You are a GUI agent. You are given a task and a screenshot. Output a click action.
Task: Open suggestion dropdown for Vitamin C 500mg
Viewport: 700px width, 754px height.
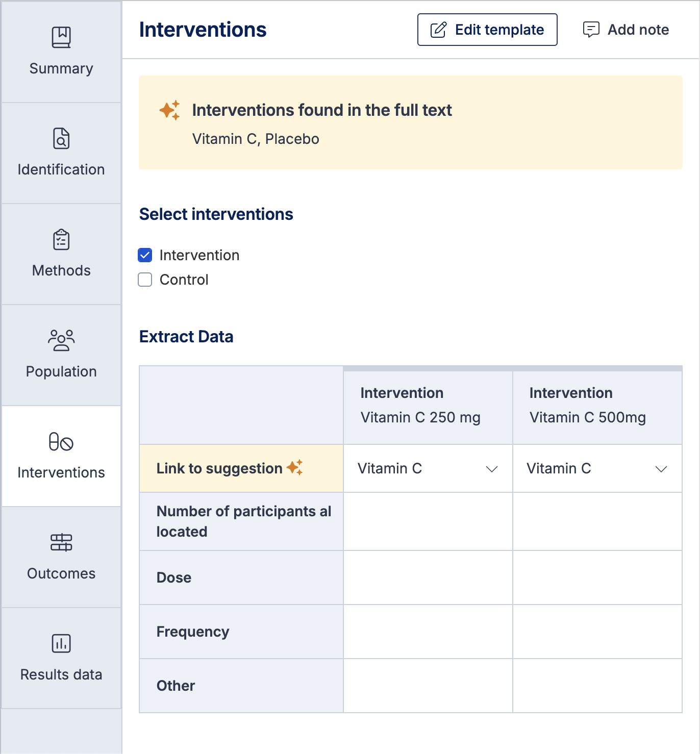tap(597, 468)
